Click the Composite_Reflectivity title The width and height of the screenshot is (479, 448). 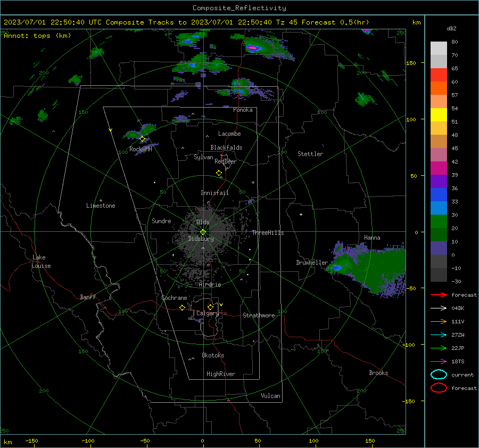pyautogui.click(x=239, y=8)
